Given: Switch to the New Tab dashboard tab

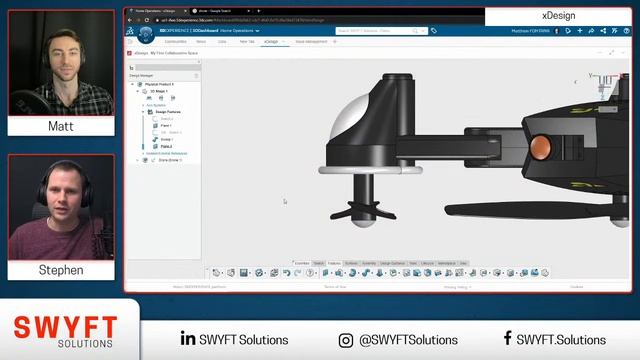Looking at the screenshot, I should coord(247,42).
